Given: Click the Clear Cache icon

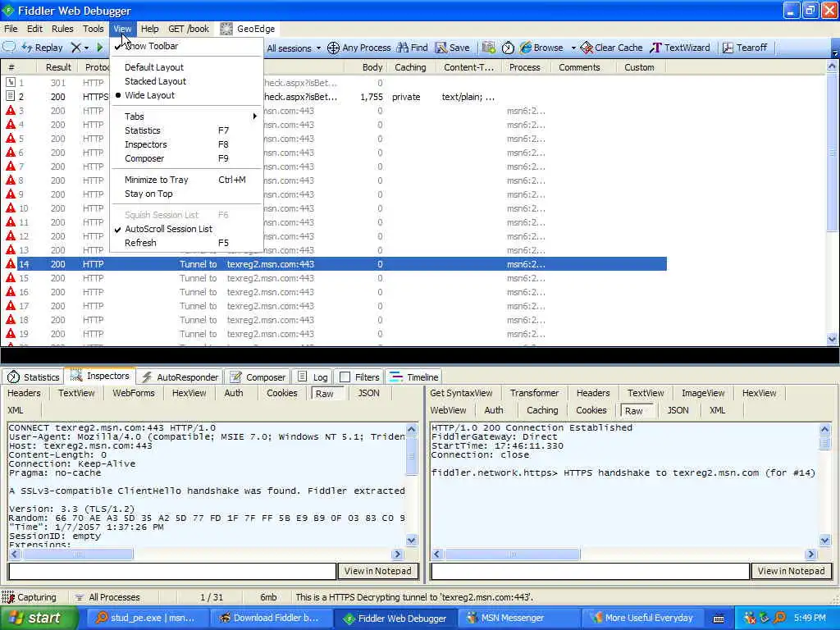Looking at the screenshot, I should pyautogui.click(x=587, y=48).
